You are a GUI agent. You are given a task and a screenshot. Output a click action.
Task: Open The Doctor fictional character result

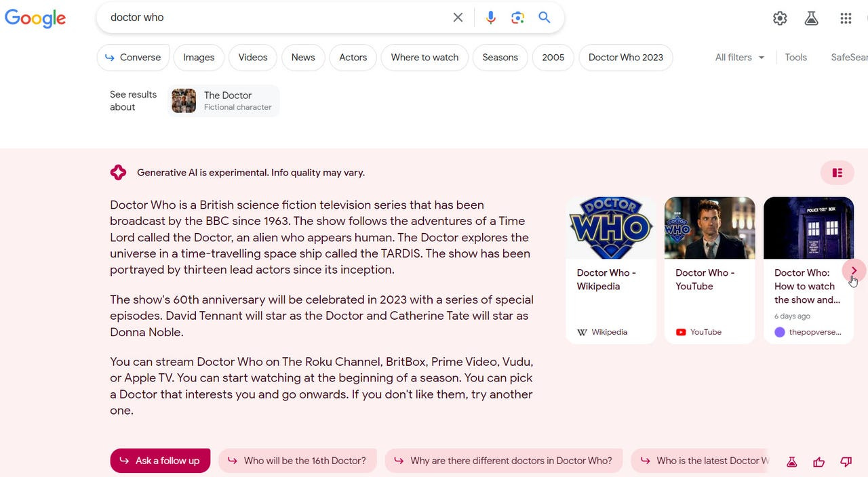tap(224, 101)
